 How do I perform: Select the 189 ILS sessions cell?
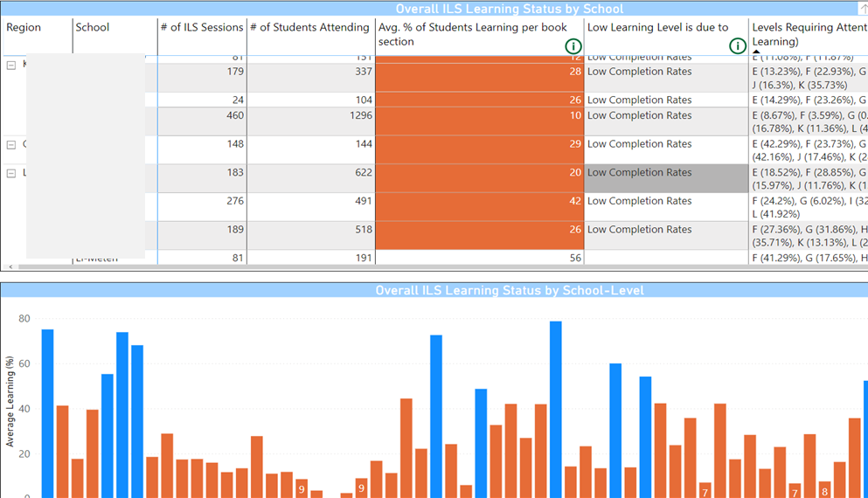click(202, 236)
